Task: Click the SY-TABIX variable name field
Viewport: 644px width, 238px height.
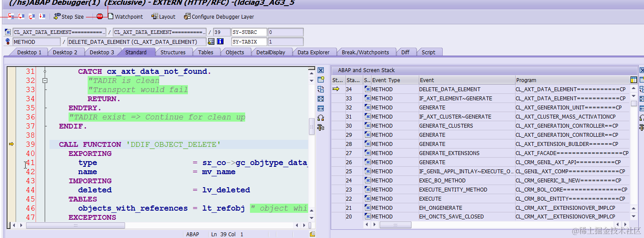Action: click(249, 42)
